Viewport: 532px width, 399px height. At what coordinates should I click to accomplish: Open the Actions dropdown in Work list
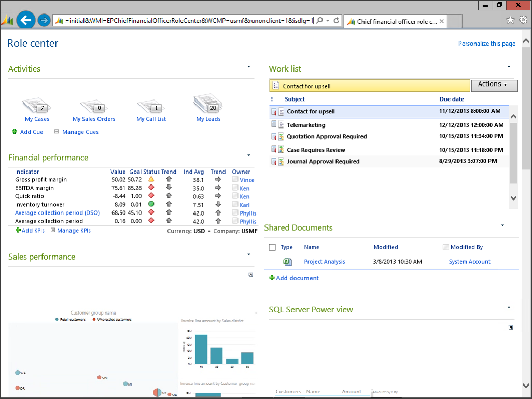coord(494,85)
